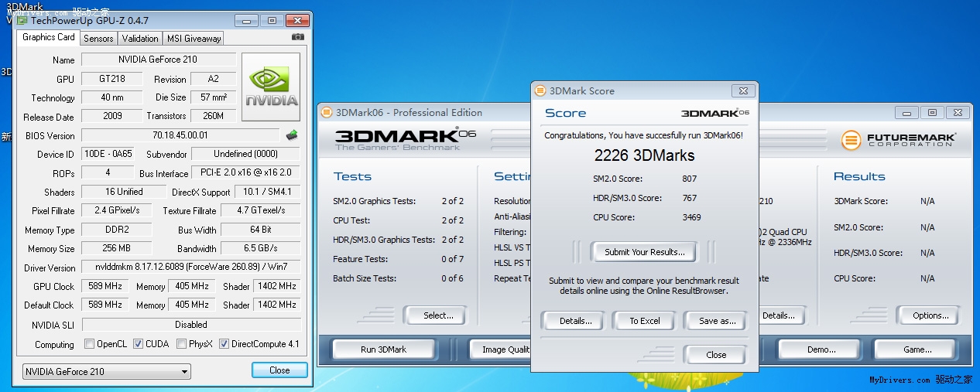Click the Batch Size Tests 0 of 6 text

(x=453, y=278)
